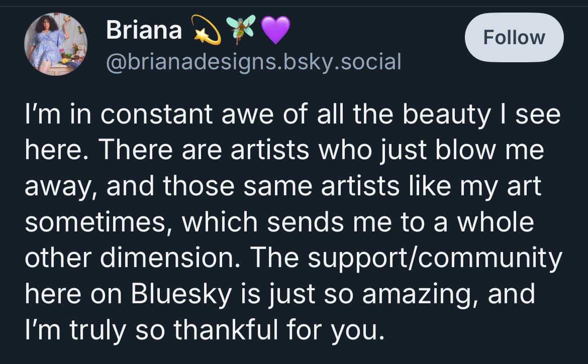This screenshot has width=588, height=364.
Task: Click the @brianadesigns.bsky.social handle
Action: (253, 62)
